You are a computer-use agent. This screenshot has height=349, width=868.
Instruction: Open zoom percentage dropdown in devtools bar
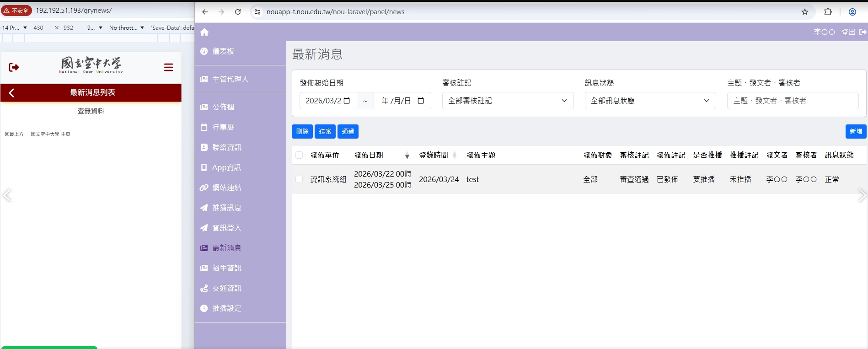pos(95,28)
